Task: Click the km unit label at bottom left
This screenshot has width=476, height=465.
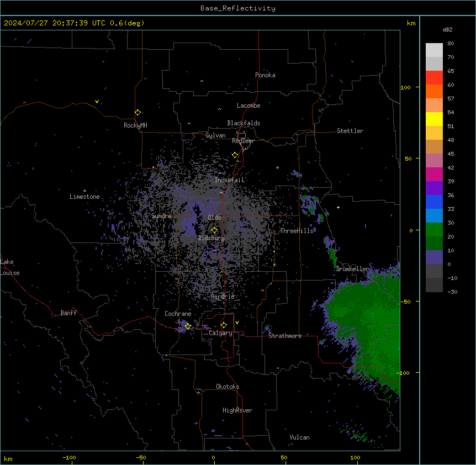Action: (x=8, y=458)
